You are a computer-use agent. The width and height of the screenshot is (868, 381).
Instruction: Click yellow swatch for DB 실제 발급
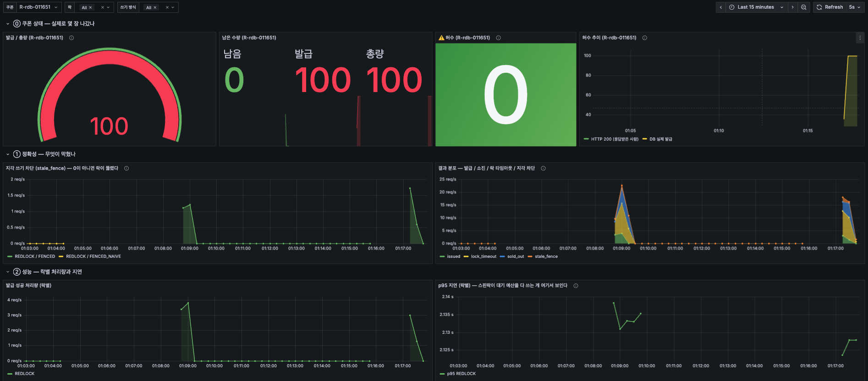(x=645, y=139)
